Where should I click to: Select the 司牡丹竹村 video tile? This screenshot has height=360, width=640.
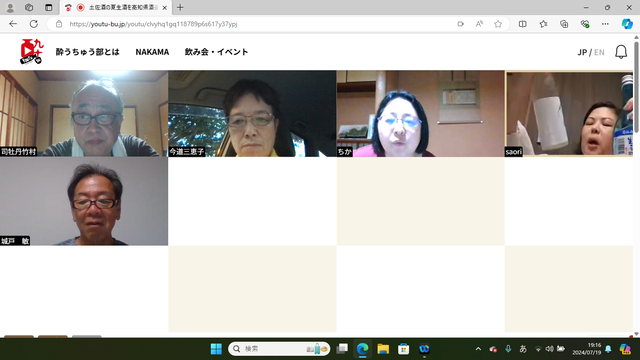(x=84, y=113)
